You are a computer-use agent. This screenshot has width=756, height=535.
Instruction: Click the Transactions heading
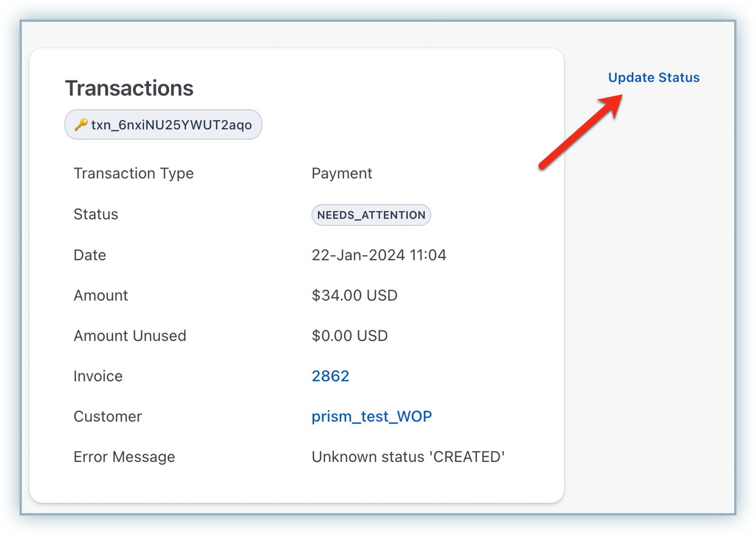click(129, 89)
